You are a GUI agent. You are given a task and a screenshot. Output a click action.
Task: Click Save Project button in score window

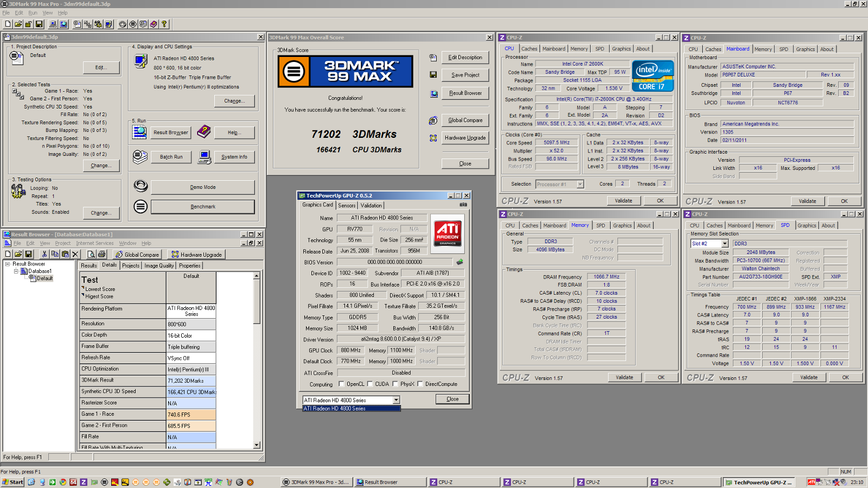pyautogui.click(x=465, y=75)
